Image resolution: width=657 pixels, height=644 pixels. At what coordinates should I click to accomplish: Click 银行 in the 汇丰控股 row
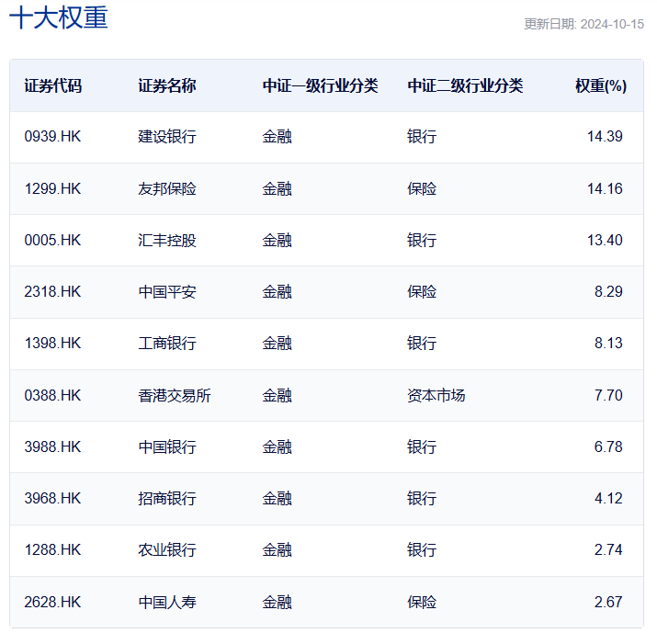click(422, 240)
